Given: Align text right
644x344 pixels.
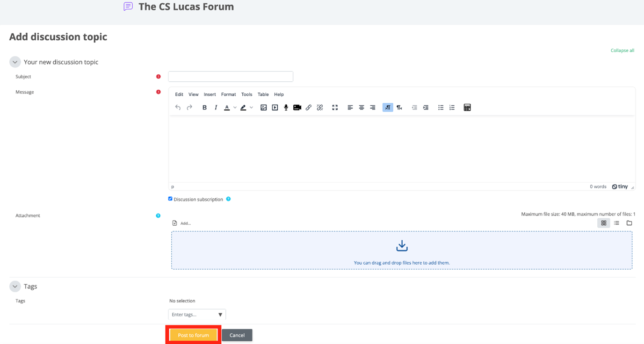Looking at the screenshot, I should 373,107.
